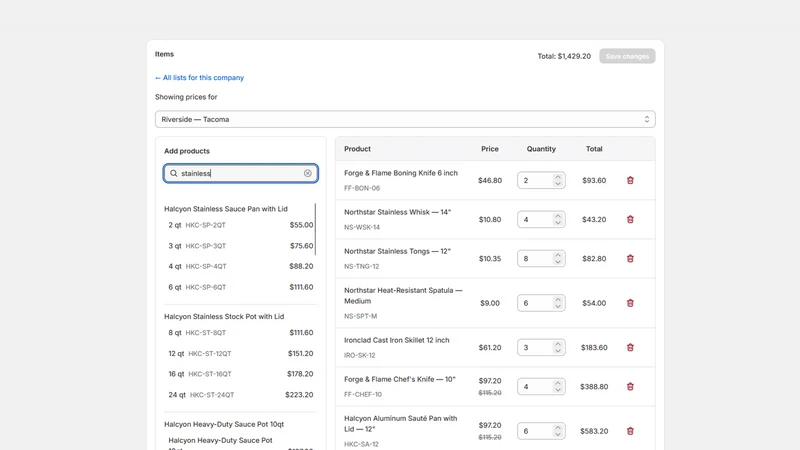Click the $183.60 row total
The height and width of the screenshot is (450, 800).
point(594,347)
